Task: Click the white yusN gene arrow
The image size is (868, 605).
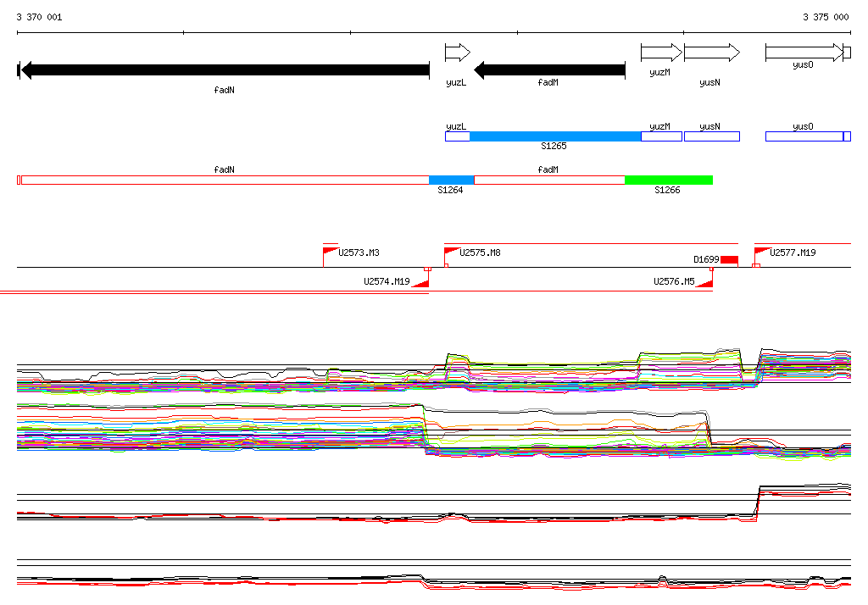Action: [x=712, y=53]
